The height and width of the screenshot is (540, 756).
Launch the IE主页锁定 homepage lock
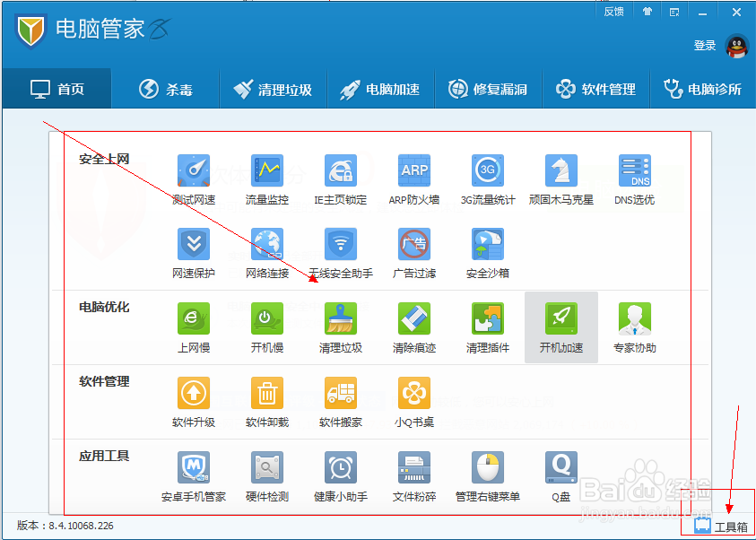pos(341,179)
